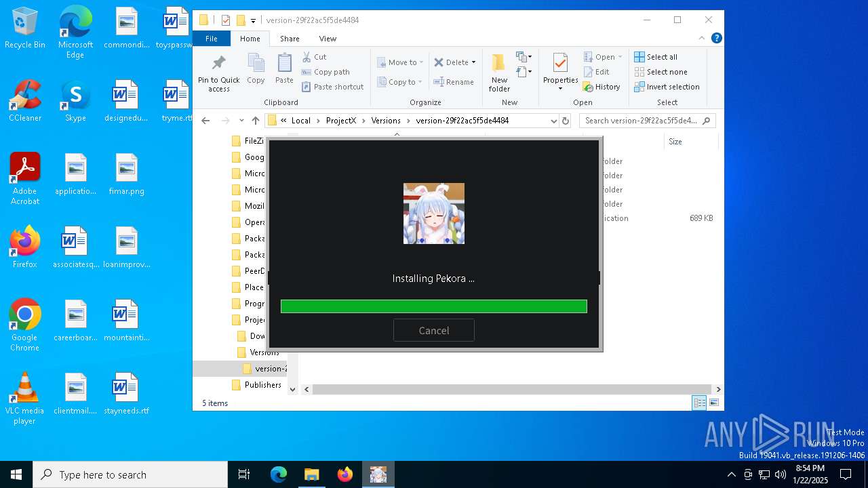
Task: Open the Copy to dropdown
Action: (400, 82)
